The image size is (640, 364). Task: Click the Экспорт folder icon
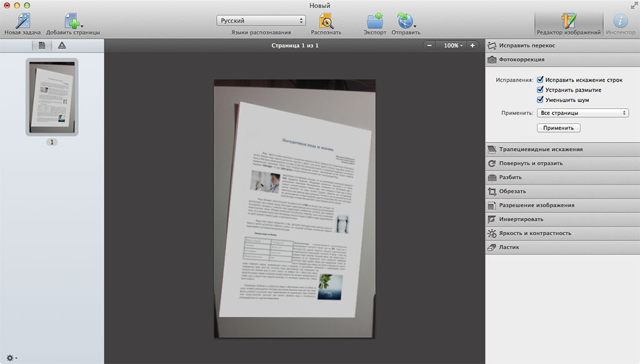(x=375, y=21)
